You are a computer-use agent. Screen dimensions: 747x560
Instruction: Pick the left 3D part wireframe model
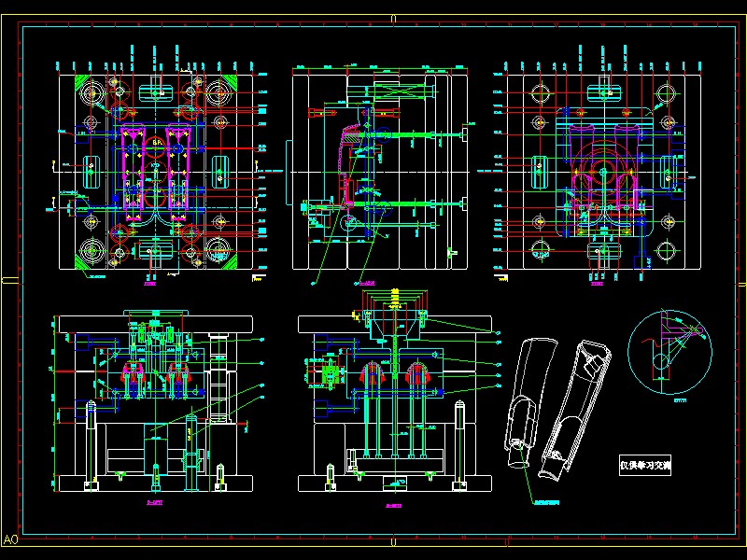[529, 402]
